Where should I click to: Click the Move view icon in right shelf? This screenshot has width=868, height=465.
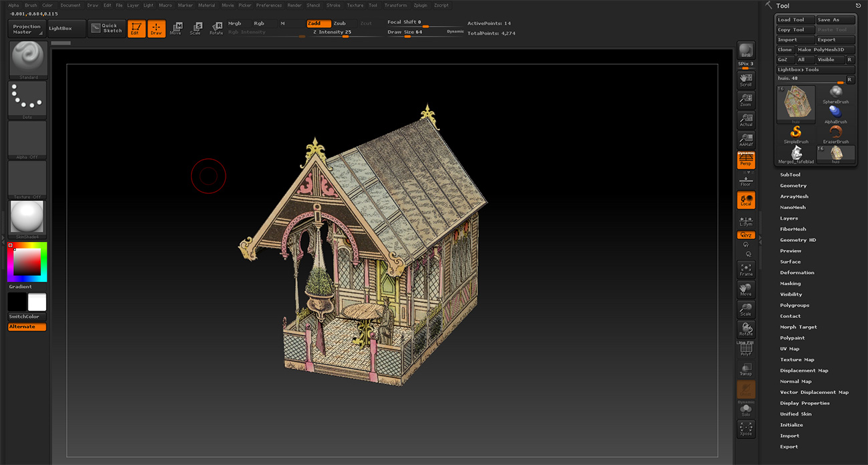pos(746,290)
